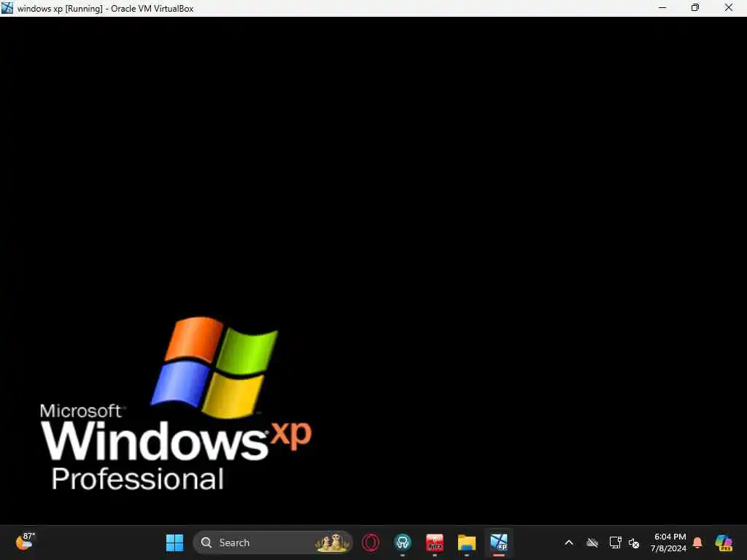This screenshot has width=747, height=560.
Task: Close the Windows XP VirtualBox window
Action: 729,7
